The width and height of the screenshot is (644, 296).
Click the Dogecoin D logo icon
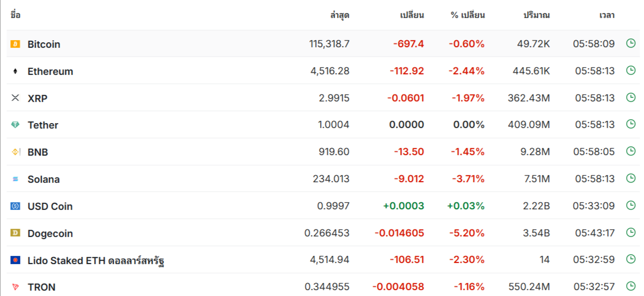pyautogui.click(x=15, y=233)
